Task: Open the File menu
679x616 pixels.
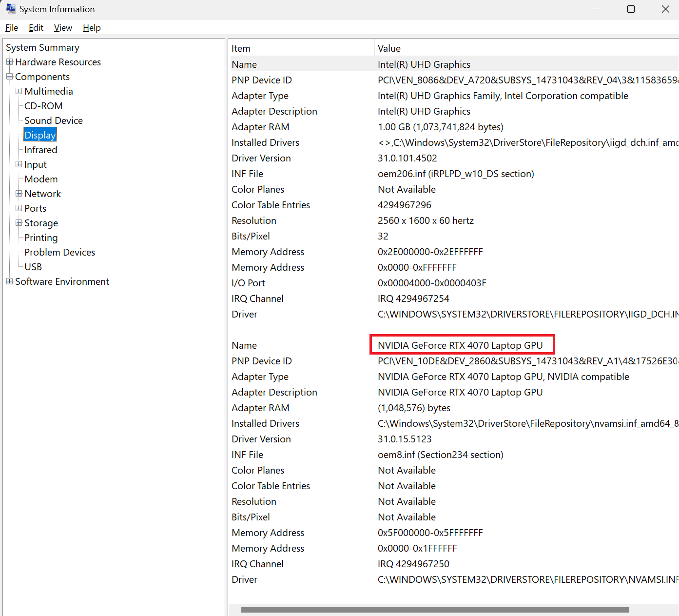Action: coord(12,28)
